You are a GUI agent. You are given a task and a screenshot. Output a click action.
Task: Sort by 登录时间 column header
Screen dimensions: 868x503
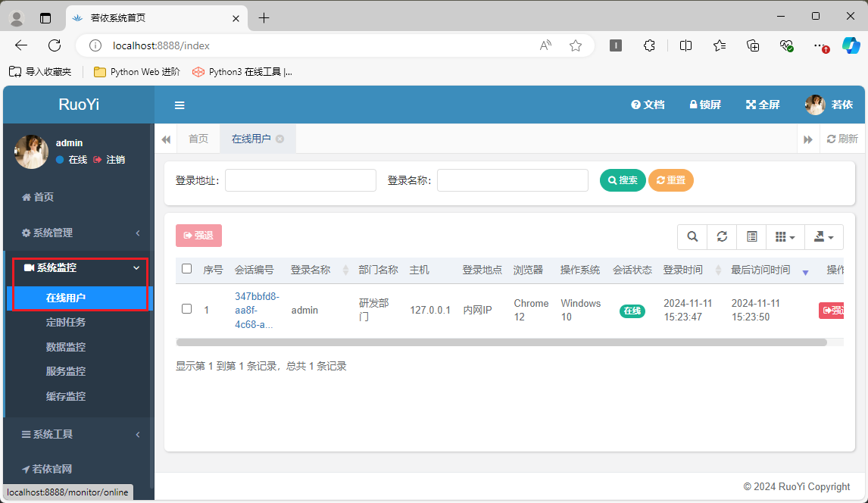tap(692, 270)
